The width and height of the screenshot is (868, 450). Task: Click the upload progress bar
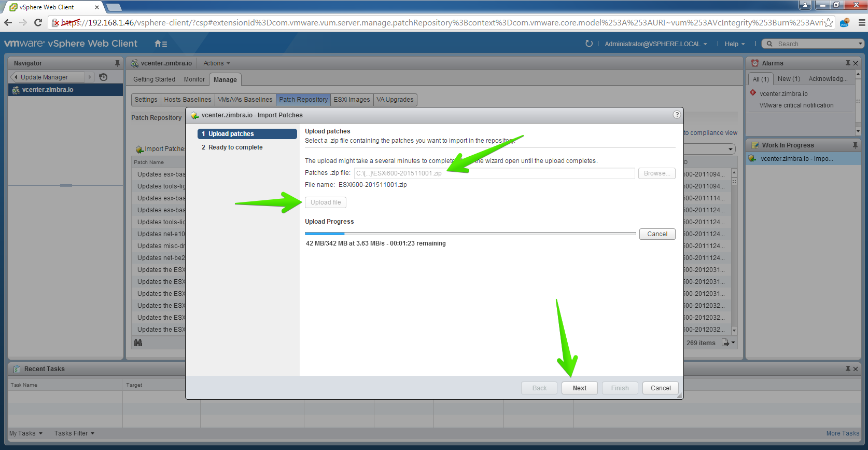pos(470,234)
